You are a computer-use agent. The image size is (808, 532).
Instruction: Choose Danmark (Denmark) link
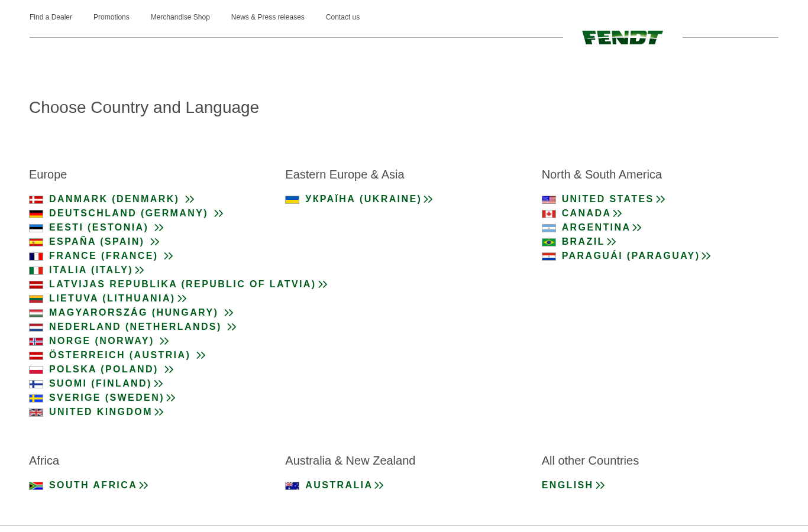[x=122, y=199]
